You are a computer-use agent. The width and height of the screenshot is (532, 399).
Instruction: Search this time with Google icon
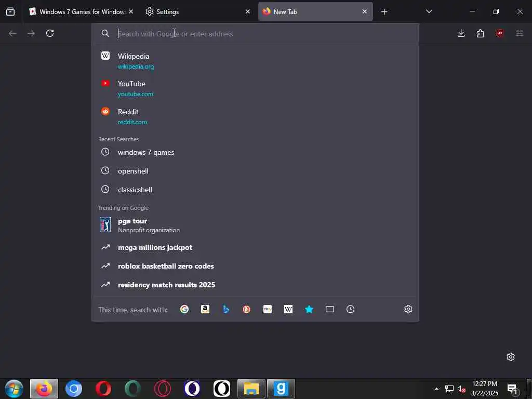(184, 309)
